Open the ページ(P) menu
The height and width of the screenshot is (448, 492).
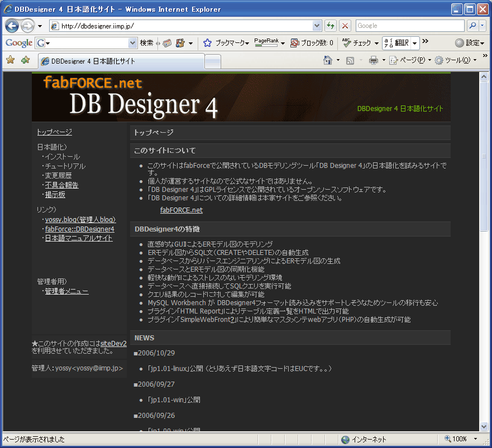(410, 60)
